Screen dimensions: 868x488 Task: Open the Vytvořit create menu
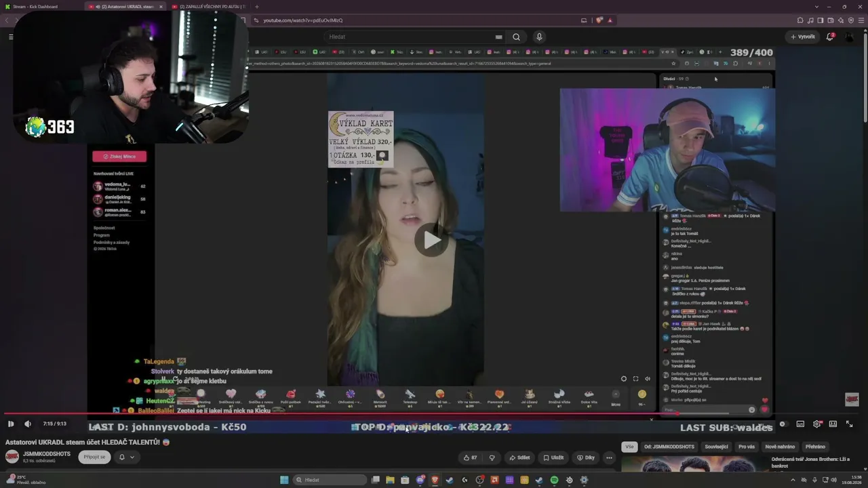(x=802, y=37)
